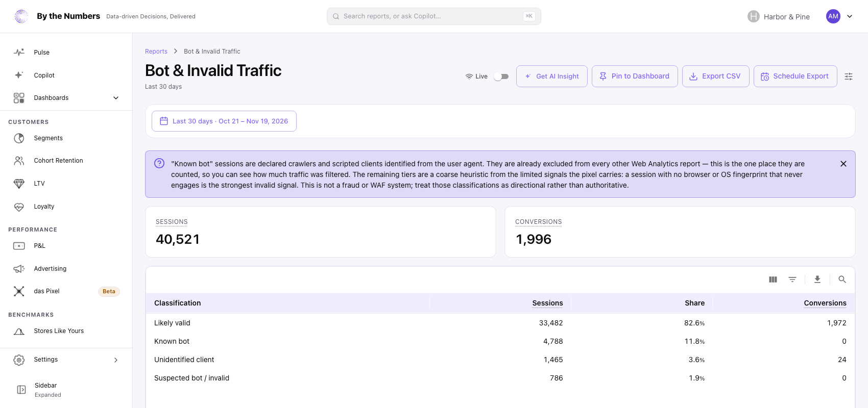Click the Get AI Insight button
The width and height of the screenshot is (868, 408).
[552, 76]
